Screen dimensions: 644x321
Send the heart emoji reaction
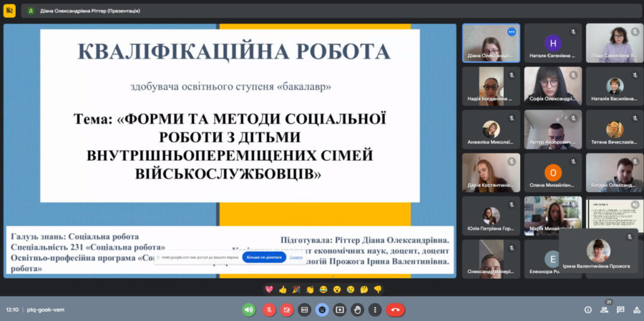[269, 290]
